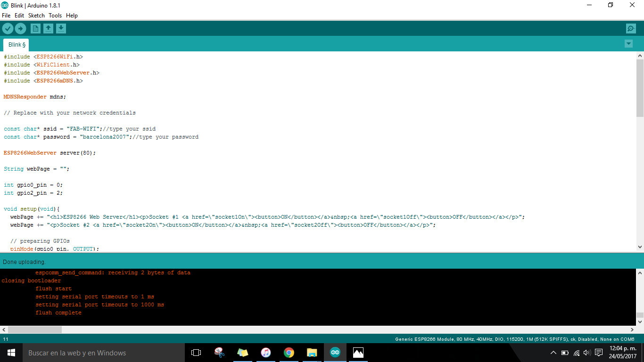644x362 pixels.
Task: Click the code editor scroll down arrow
Action: tap(640, 247)
